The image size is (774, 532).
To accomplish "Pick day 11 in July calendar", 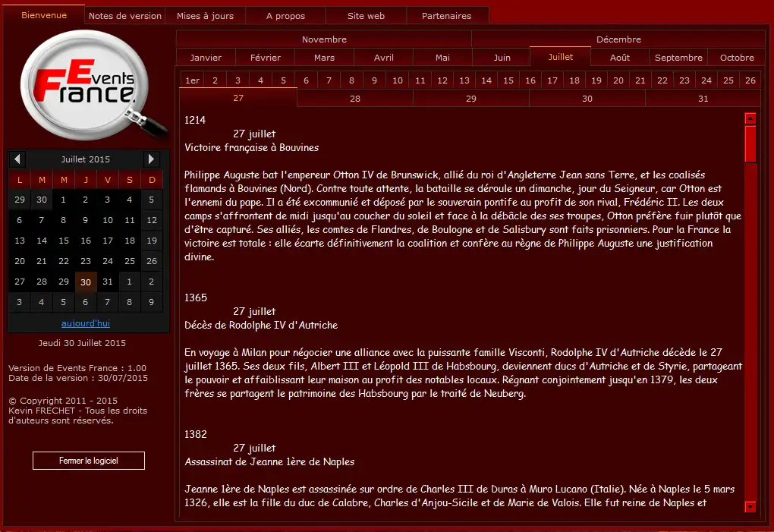I will [129, 220].
